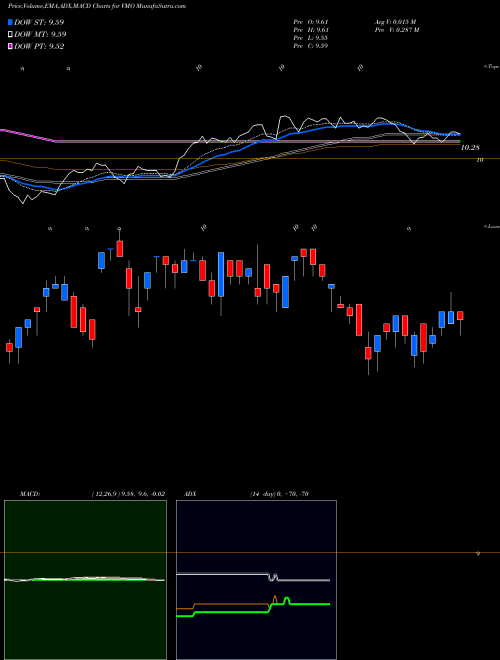Click the 'Pre O: 9.61' value
Screen dimensions: 500x660
tap(311, 22)
